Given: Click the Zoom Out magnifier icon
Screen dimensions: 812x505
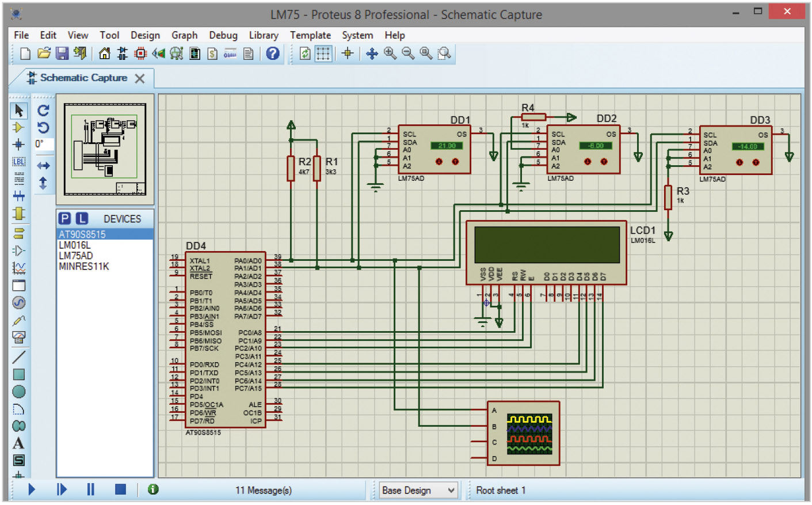Looking at the screenshot, I should pos(408,54).
